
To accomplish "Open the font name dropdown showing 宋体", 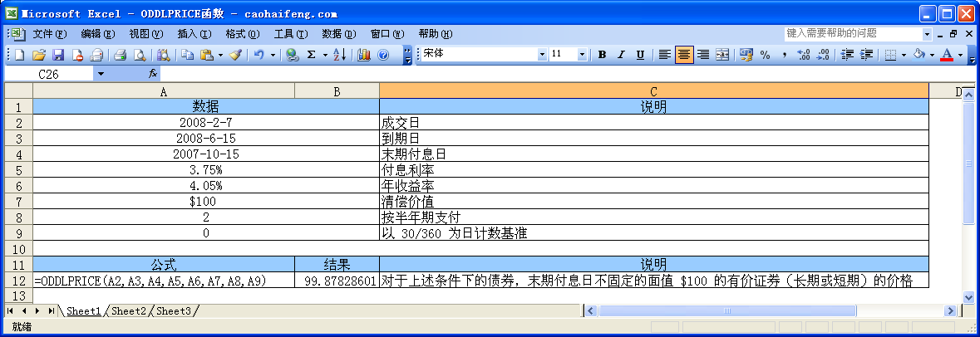I will click(542, 55).
